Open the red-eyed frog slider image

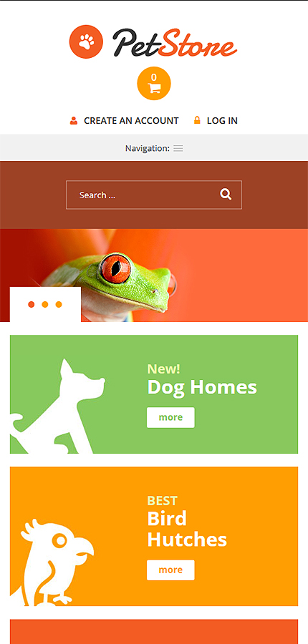point(154,275)
